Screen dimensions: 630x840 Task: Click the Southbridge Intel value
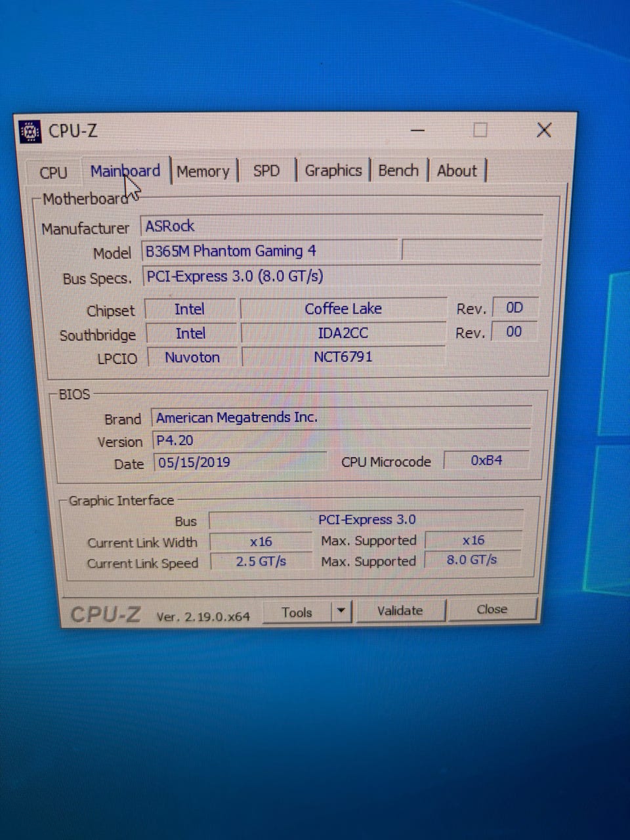pyautogui.click(x=190, y=333)
